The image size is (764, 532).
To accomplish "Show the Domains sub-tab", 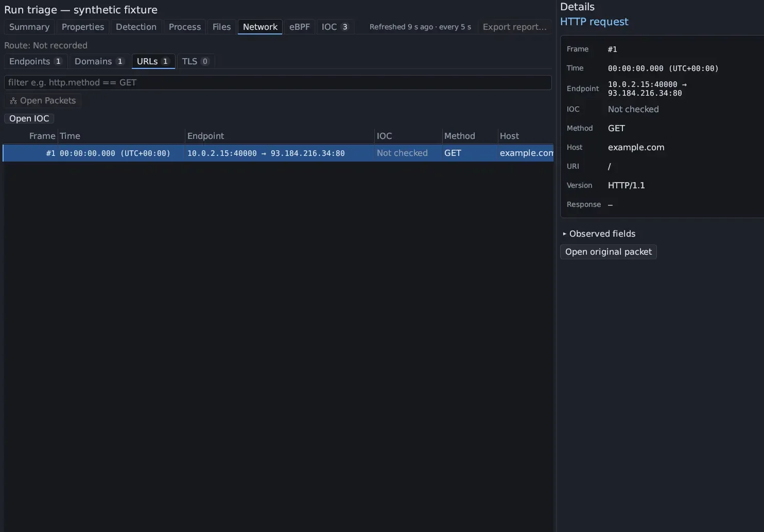I will 99,61.
